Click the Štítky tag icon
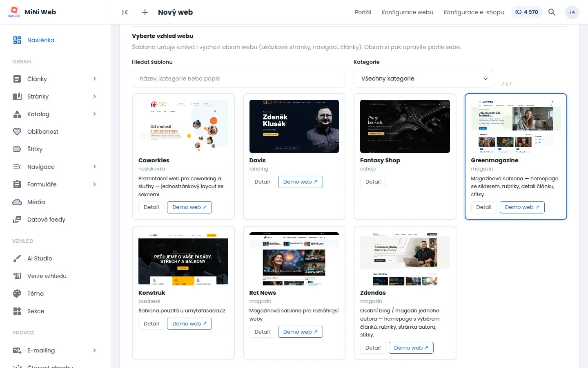Viewport: 588px width, 368px height. 17,149
